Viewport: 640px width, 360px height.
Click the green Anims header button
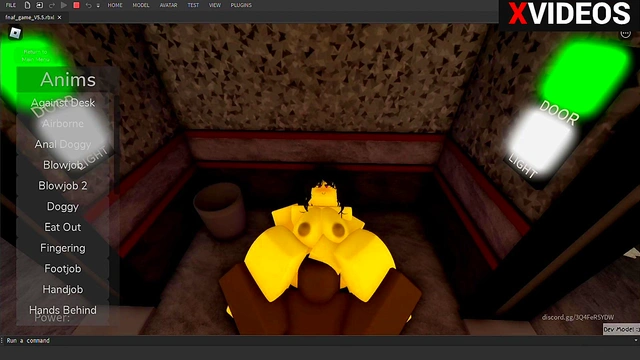pyautogui.click(x=67, y=80)
